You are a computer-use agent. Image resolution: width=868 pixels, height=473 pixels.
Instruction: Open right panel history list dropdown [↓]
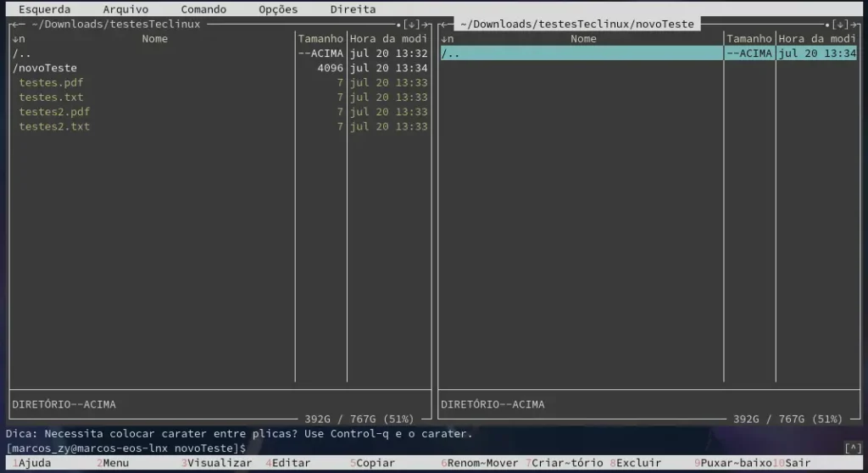840,25
